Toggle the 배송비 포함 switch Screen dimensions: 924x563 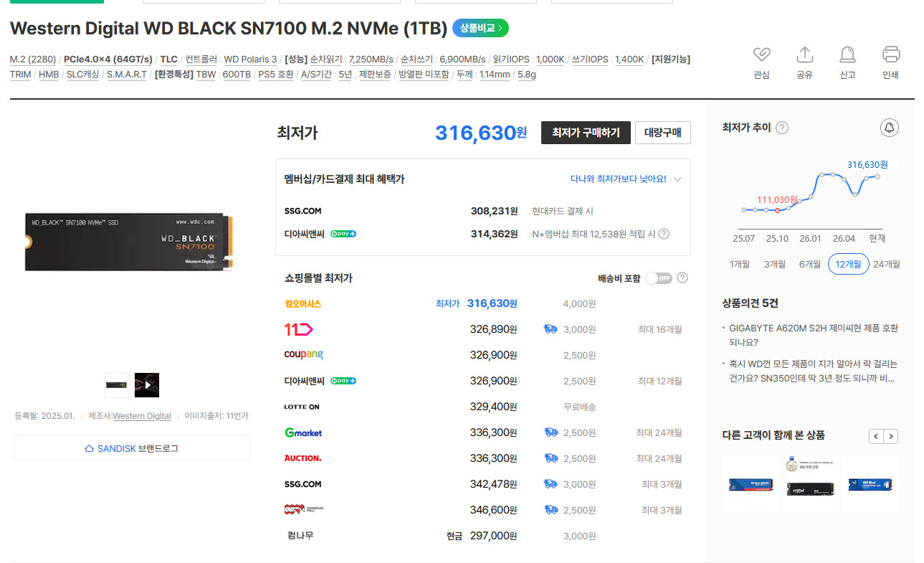(659, 278)
